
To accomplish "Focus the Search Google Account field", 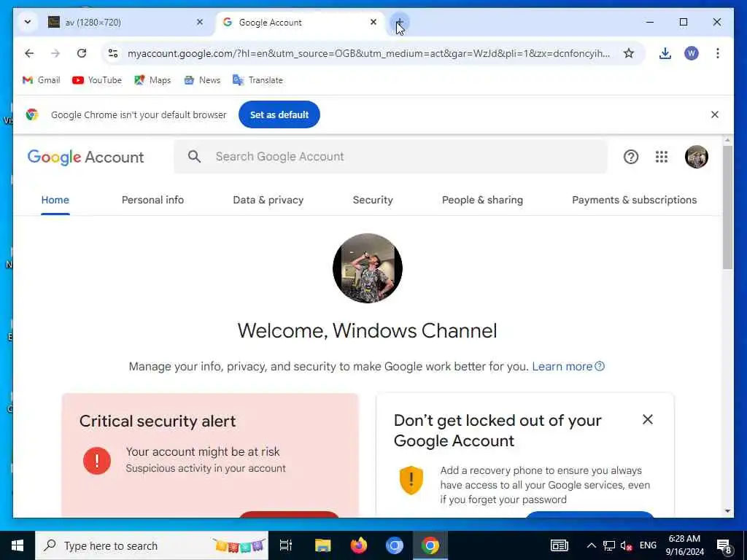I will [391, 156].
